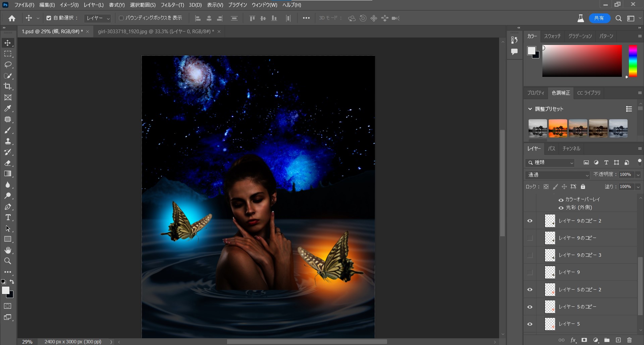
Task: Select the Move tool
Action: click(x=8, y=43)
